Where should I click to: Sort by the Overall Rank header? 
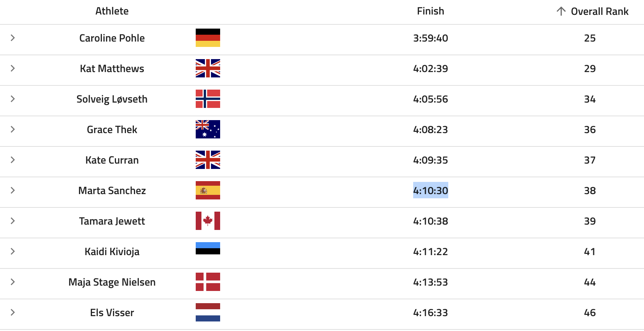(599, 11)
